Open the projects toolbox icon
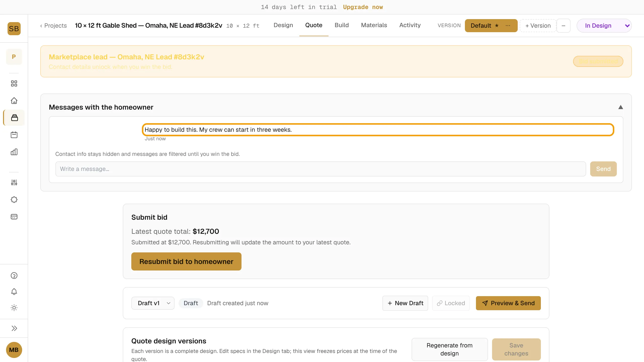 14,118
